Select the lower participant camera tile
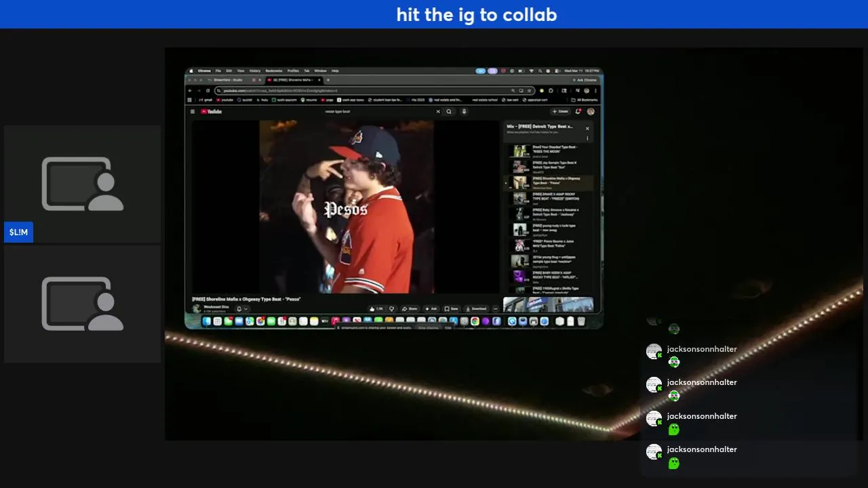The height and width of the screenshot is (488, 868). pos(83,304)
